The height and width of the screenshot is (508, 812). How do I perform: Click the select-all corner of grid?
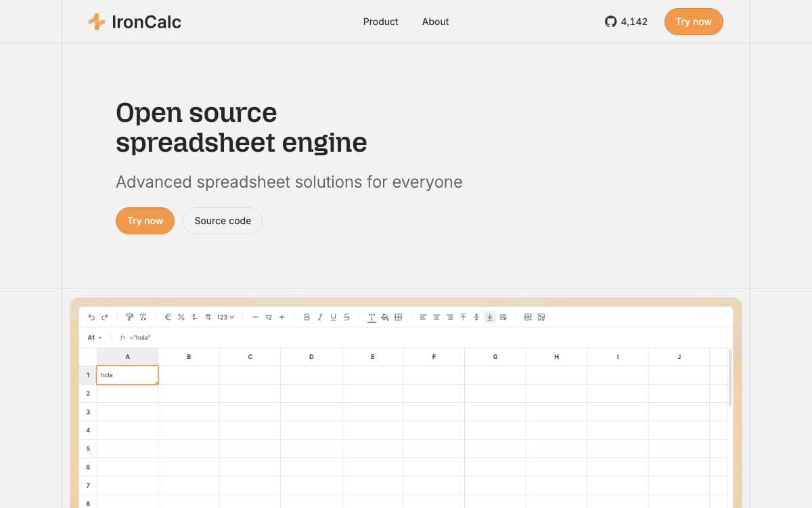coord(88,357)
